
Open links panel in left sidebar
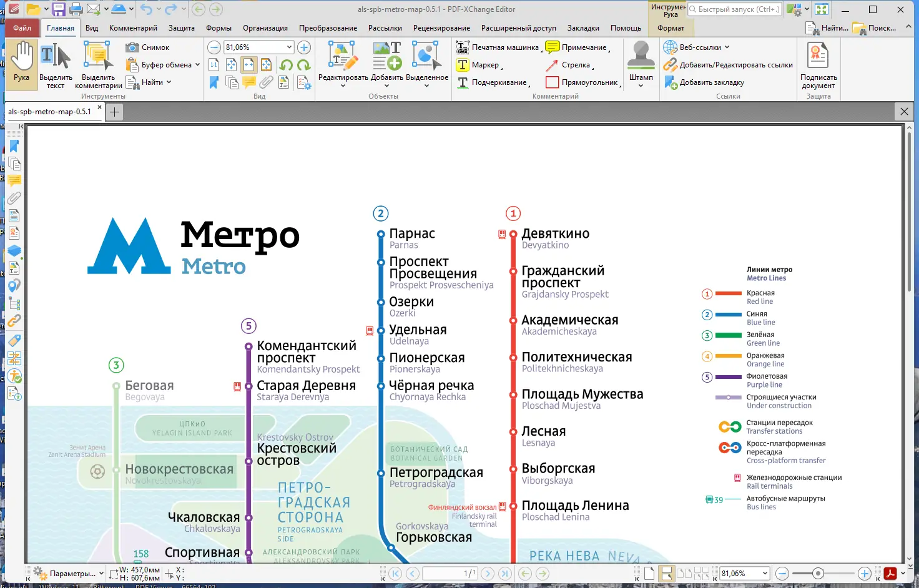pyautogui.click(x=14, y=321)
